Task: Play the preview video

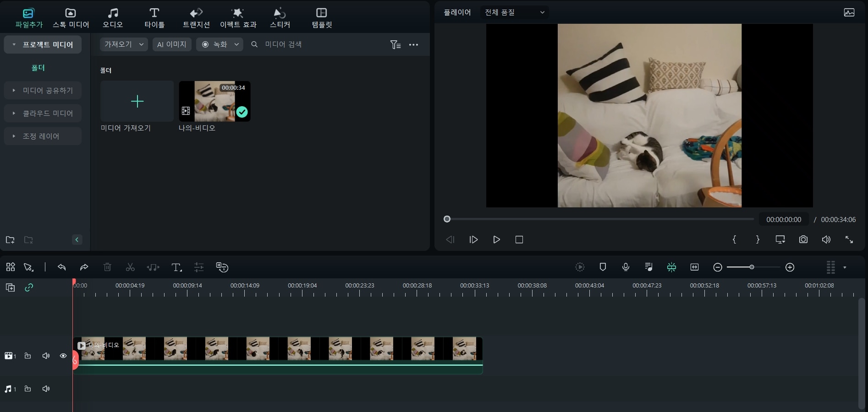Action: pyautogui.click(x=496, y=239)
